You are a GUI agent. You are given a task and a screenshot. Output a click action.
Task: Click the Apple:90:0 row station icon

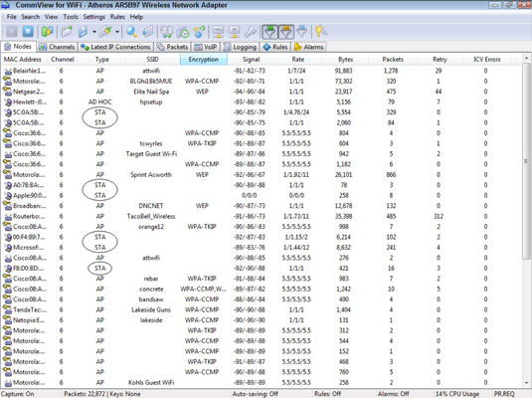coord(8,196)
